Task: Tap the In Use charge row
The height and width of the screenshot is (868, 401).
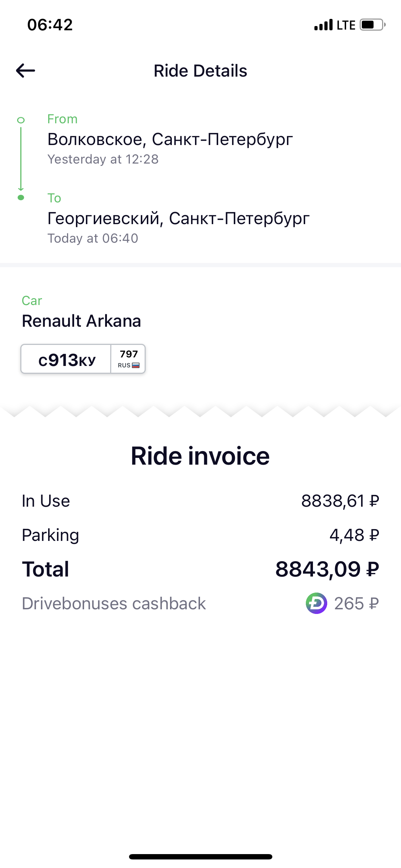Action: (200, 501)
